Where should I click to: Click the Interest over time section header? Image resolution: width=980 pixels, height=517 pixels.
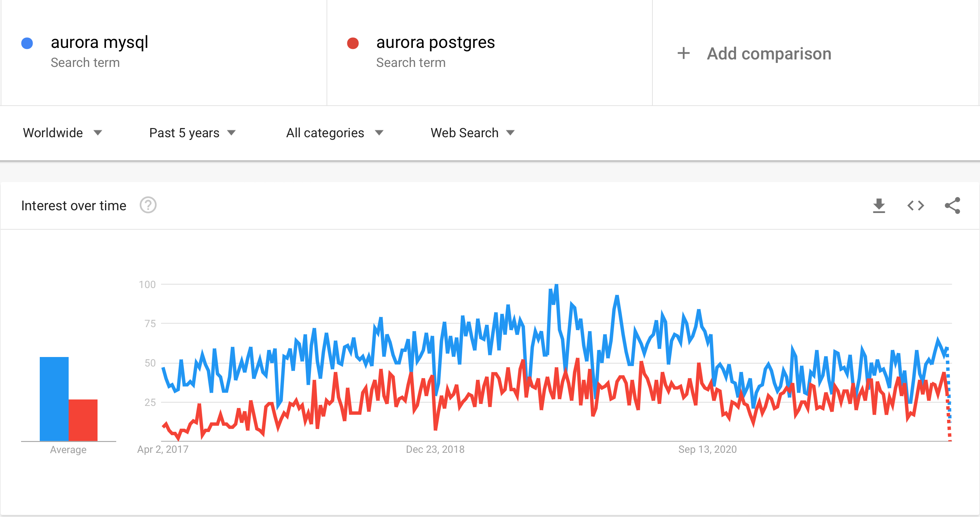(x=73, y=206)
